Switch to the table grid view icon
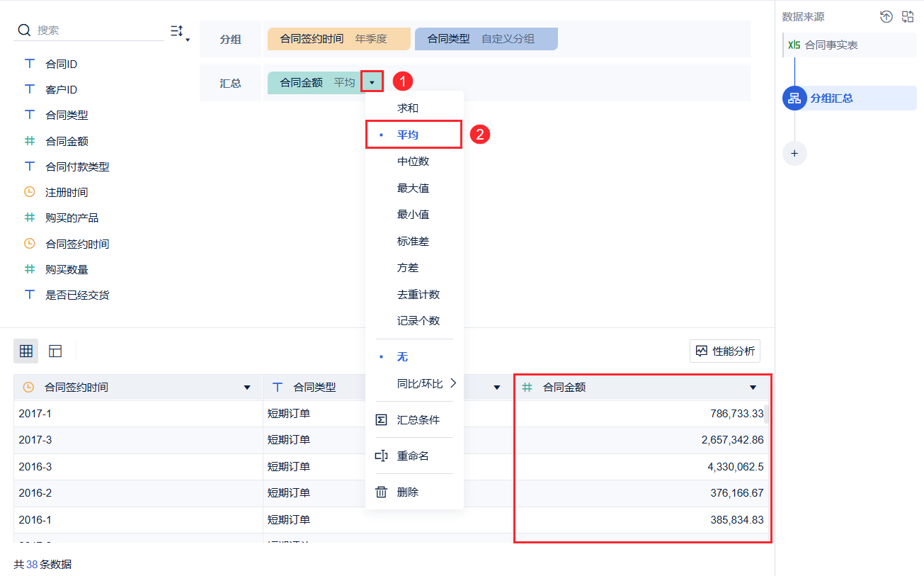Viewport: 924px width, 576px height. pos(26,351)
